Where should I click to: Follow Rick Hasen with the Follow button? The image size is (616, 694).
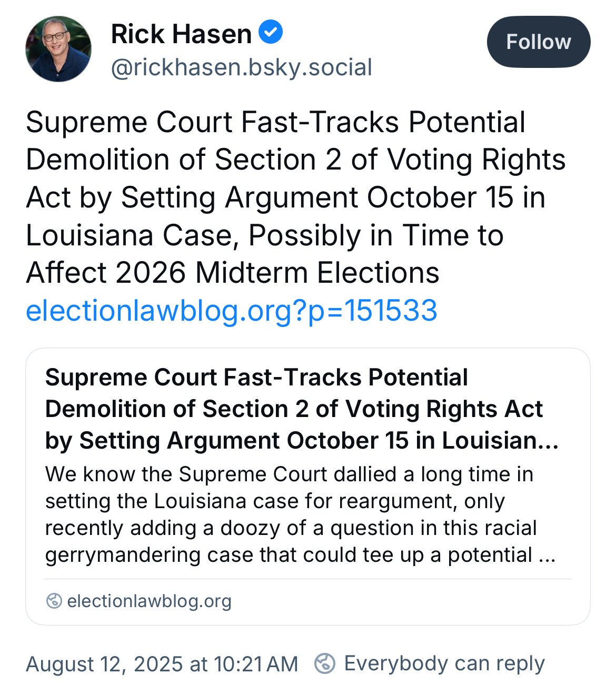point(539,42)
